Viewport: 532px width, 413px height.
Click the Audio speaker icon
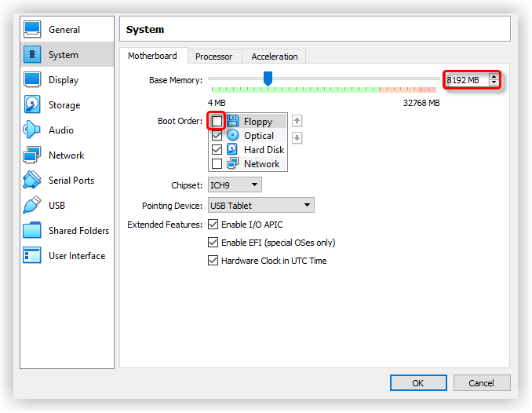tap(32, 130)
